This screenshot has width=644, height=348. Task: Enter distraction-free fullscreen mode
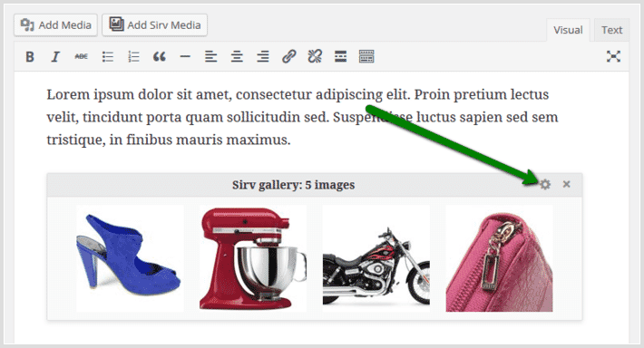coord(613,56)
